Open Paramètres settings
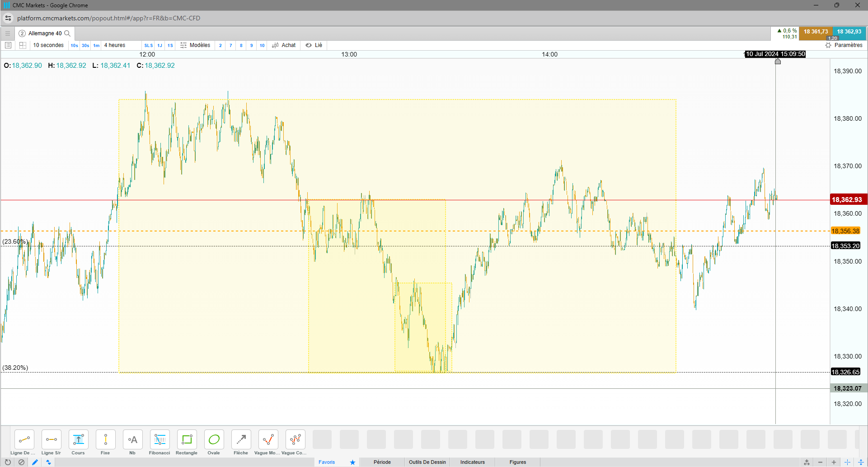The image size is (868, 467). pos(844,45)
